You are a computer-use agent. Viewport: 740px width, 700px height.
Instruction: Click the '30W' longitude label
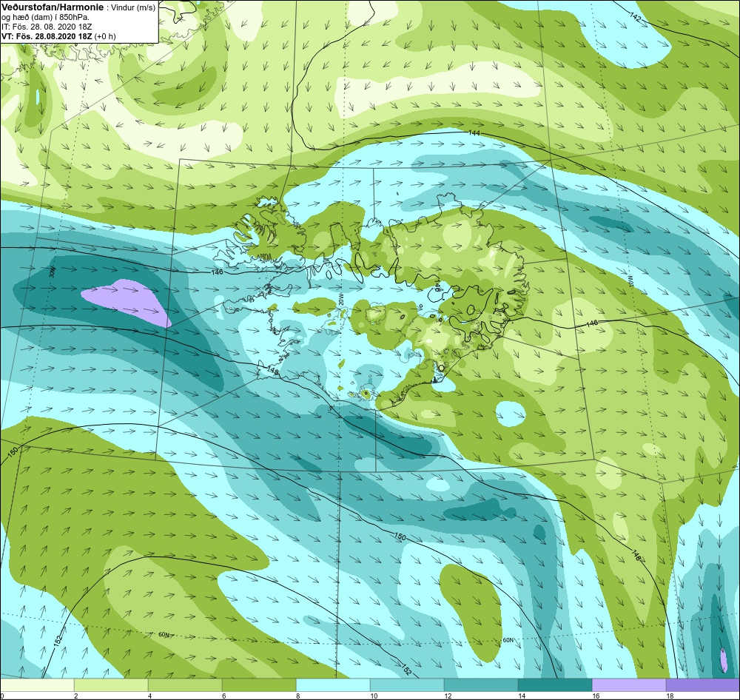[53, 272]
